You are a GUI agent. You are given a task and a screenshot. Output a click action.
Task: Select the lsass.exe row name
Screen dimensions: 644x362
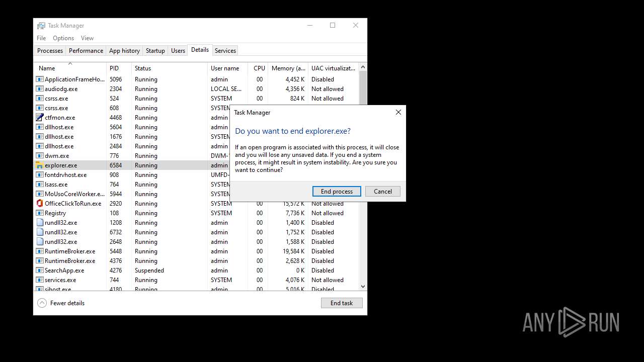56,184
